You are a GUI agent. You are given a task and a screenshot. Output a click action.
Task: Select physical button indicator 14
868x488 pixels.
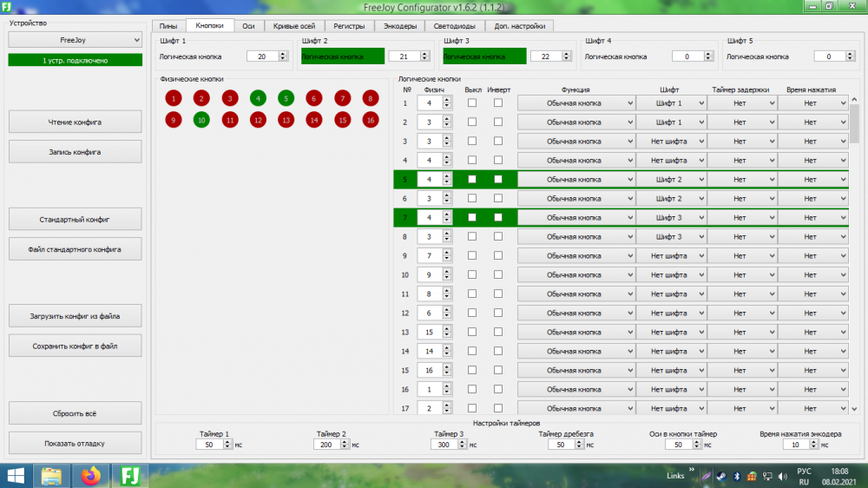314,120
